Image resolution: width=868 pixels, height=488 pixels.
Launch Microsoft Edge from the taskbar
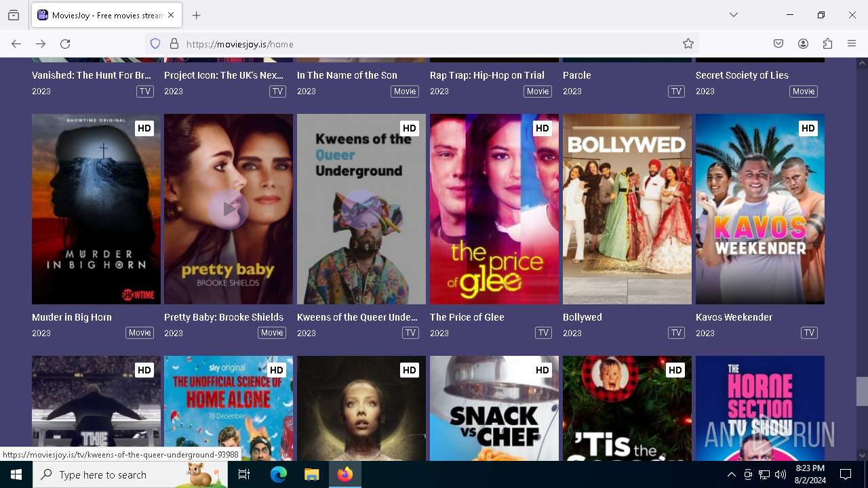pos(279,474)
